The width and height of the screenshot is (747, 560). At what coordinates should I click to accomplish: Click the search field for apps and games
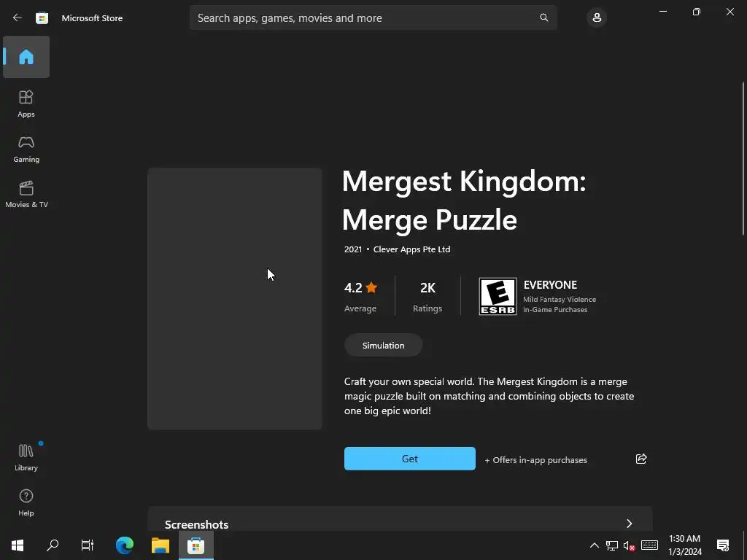[373, 17]
